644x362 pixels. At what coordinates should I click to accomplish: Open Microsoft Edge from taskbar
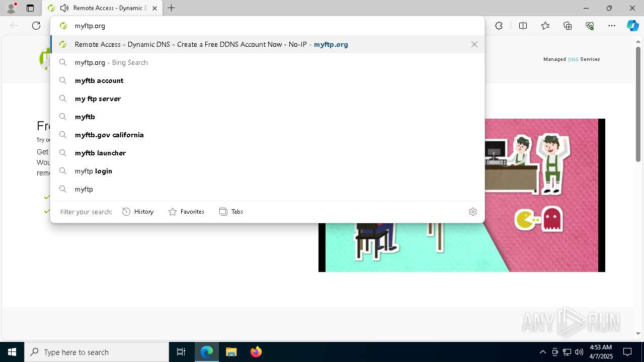(207, 352)
